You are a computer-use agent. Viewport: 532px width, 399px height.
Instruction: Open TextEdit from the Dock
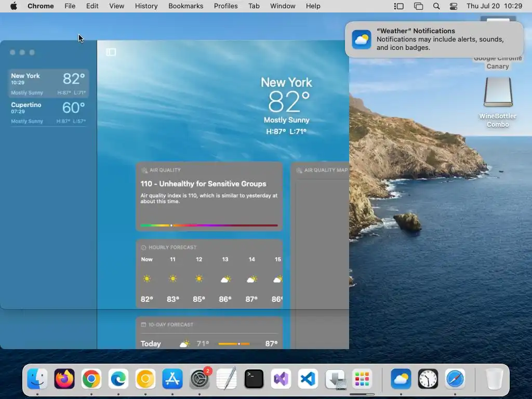tap(227, 379)
